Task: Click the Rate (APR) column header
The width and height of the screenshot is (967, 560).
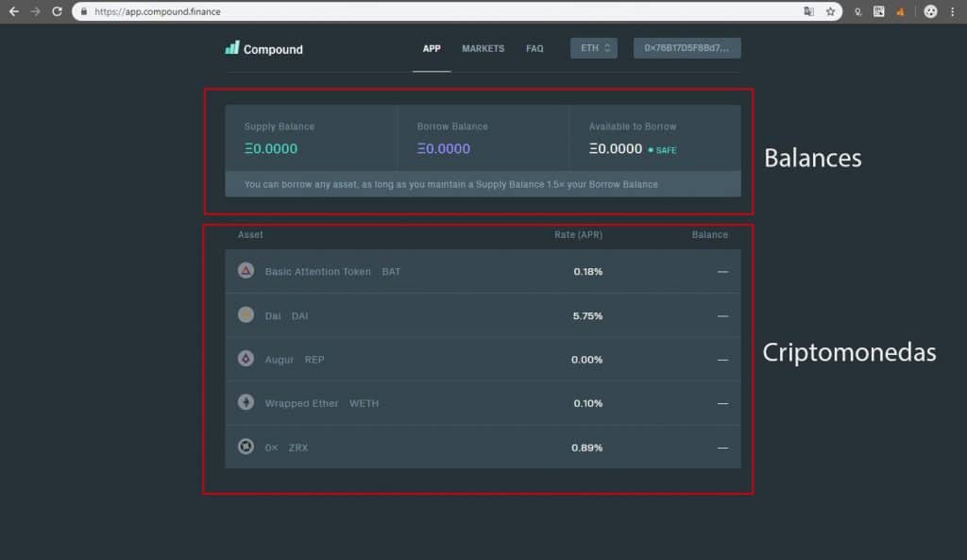Action: click(x=579, y=234)
